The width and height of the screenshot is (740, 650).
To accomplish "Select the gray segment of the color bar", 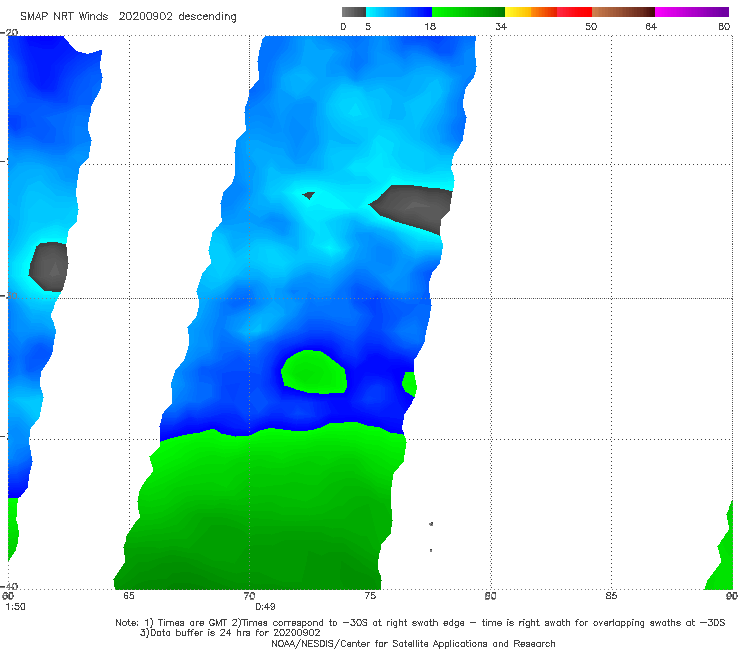I will point(353,12).
